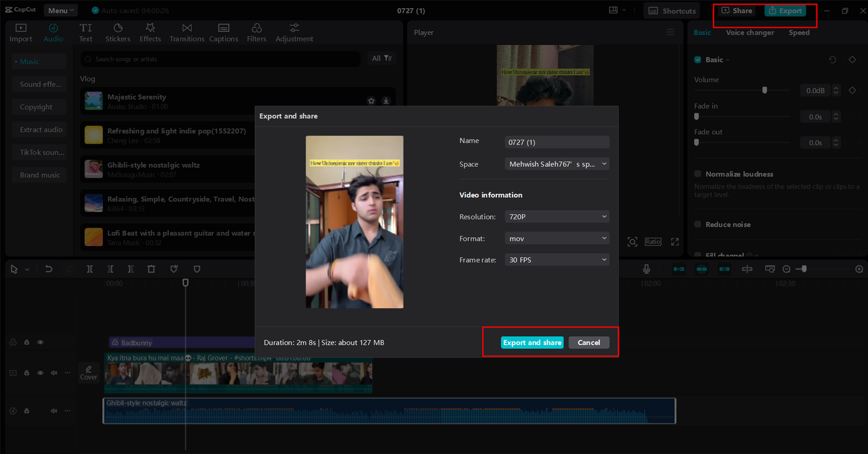The width and height of the screenshot is (868, 454).
Task: Click the timeline zoom in magnifier
Action: click(x=859, y=269)
